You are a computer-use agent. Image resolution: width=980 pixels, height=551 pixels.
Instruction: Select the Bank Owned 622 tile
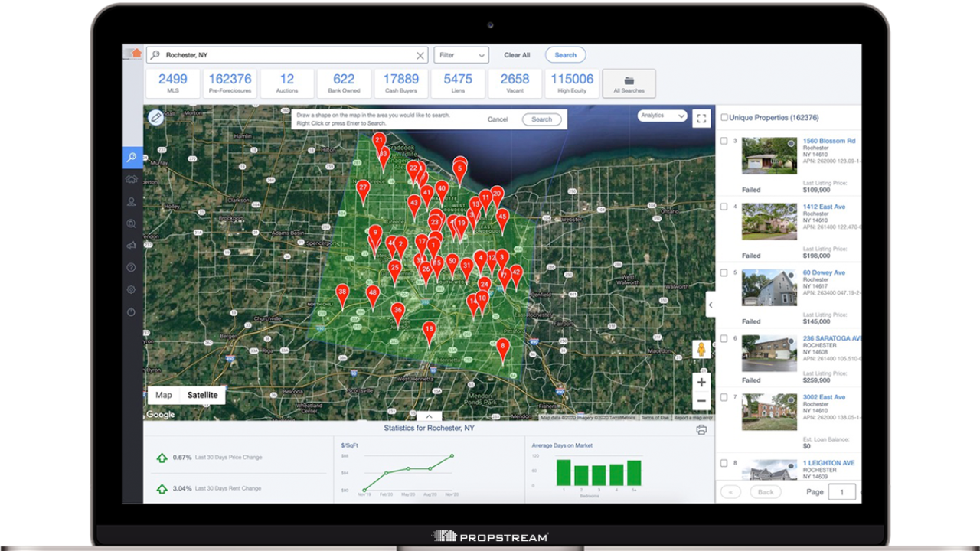click(x=345, y=83)
